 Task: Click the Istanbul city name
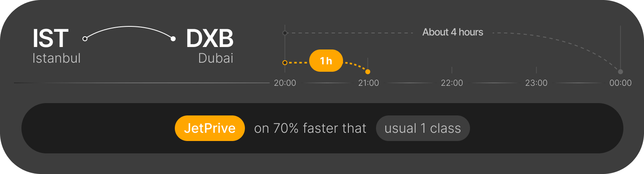point(56,58)
